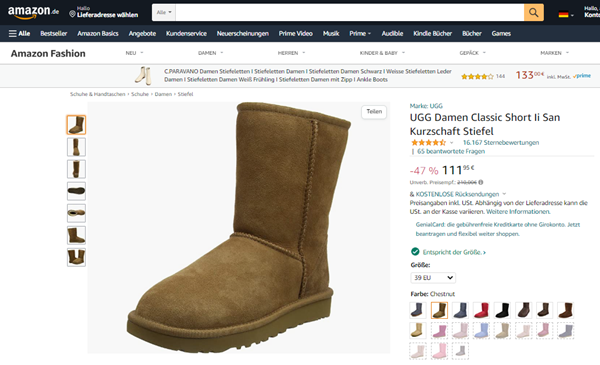
Task: Open the 16.167 Sternebewertungen link
Action: coord(501,143)
